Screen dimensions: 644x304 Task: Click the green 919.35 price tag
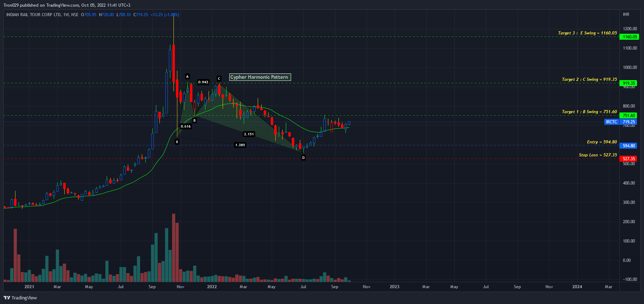[629, 83]
